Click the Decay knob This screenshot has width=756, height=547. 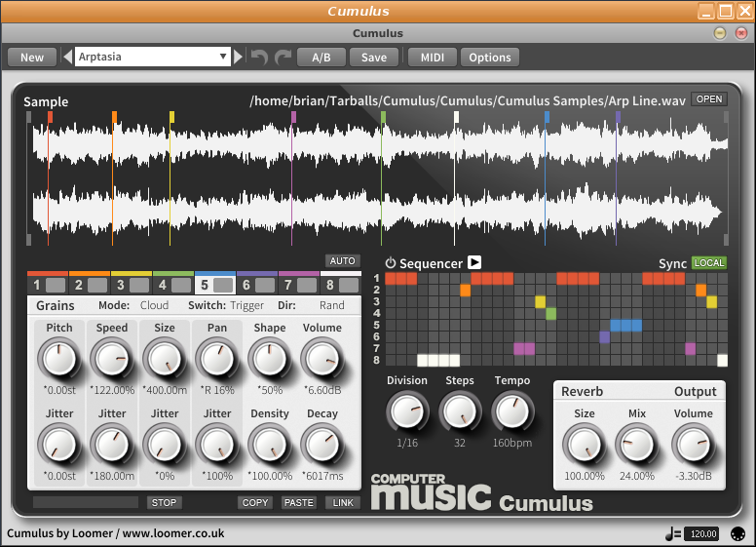322,445
